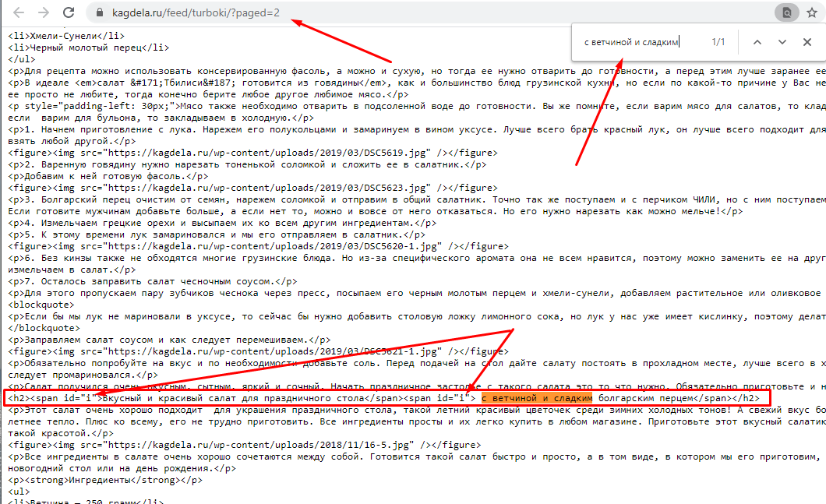Click the browser forward arrow
The height and width of the screenshot is (504, 826).
[44, 12]
